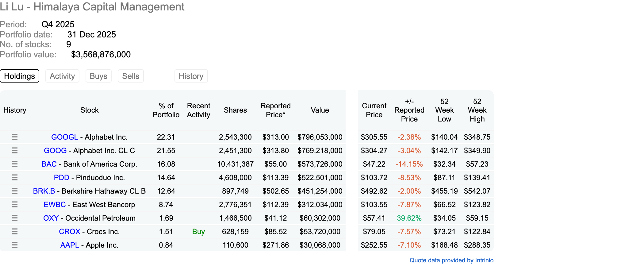Sort by 52 Week Low header
Image resolution: width=644 pixels, height=270 pixels.
coord(444,110)
